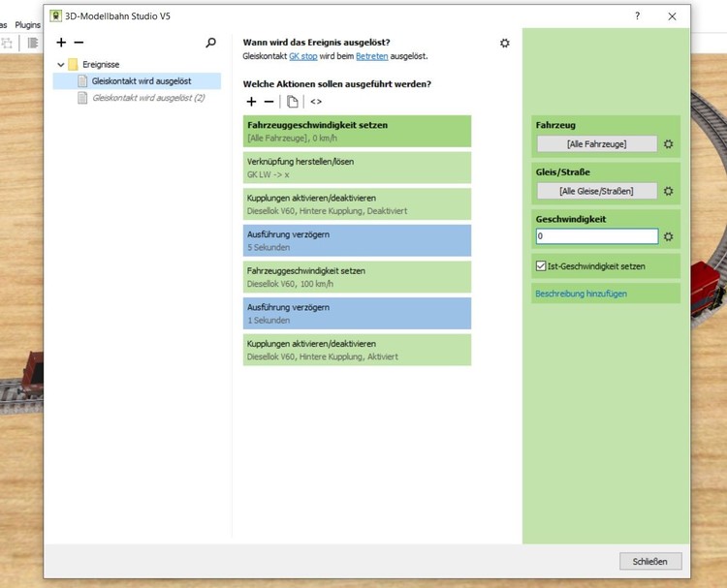Select action Fahrzeuggeschwindigkeit setzen [Alle Fahrzeuge], 0 km/h
The height and width of the screenshot is (588, 727).
[357, 131]
